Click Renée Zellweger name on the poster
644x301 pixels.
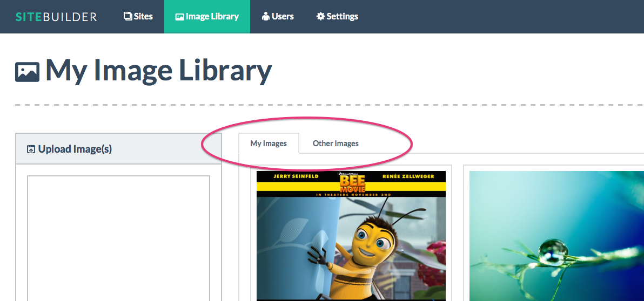point(407,176)
